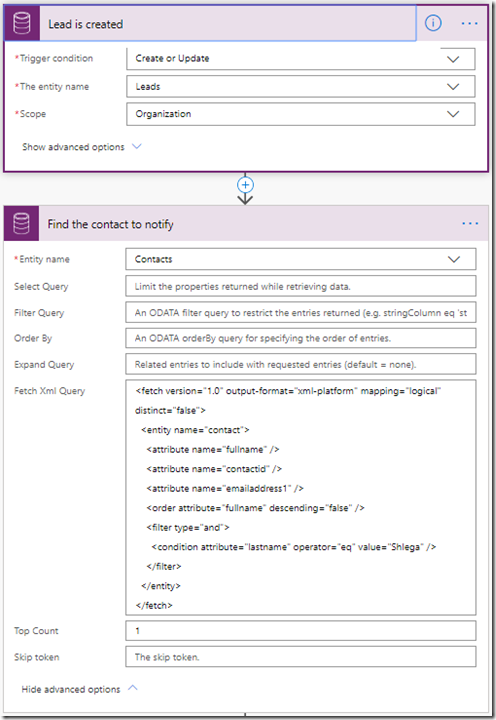Open the info icon on Lead is created
The width and height of the screenshot is (496, 720).
click(x=433, y=23)
